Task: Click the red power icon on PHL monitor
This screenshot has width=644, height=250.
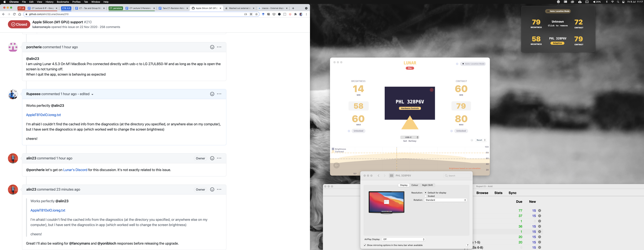Action: point(431,90)
